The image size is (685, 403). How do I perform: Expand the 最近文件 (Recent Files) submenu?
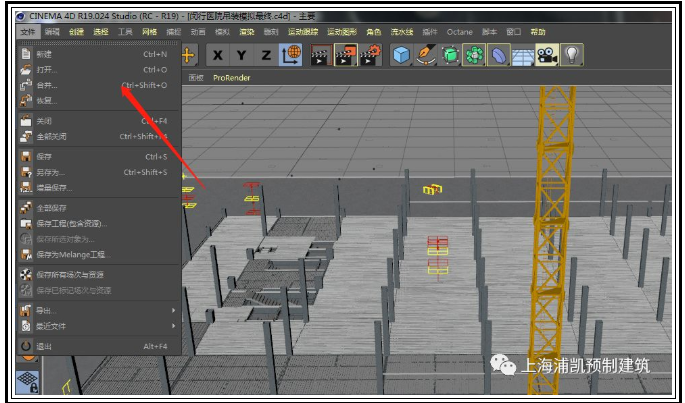pyautogui.click(x=99, y=326)
